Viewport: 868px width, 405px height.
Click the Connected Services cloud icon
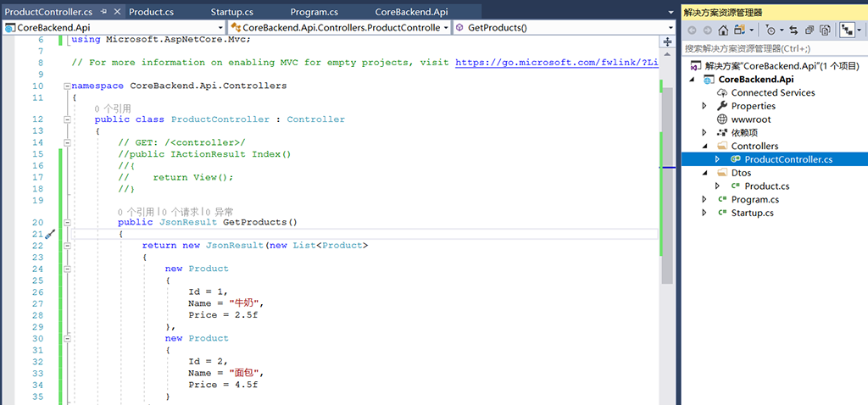point(722,92)
